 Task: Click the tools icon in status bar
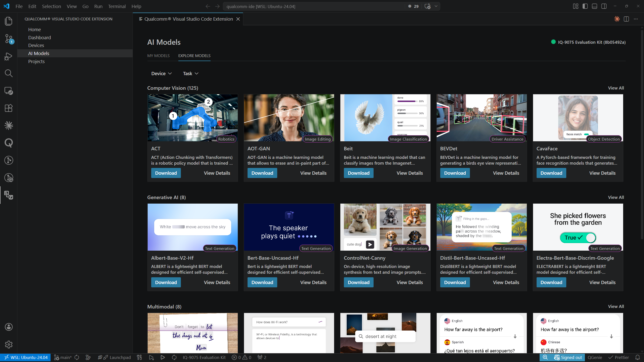point(139,357)
